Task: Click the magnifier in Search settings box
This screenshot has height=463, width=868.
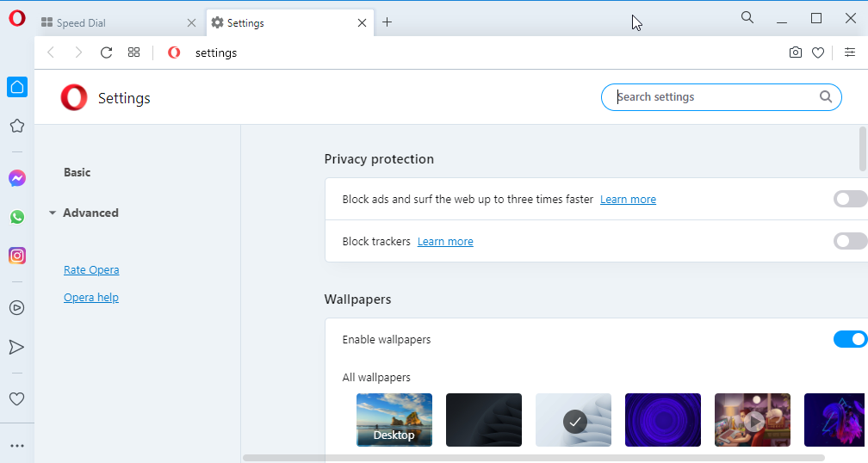Action: 825,96
